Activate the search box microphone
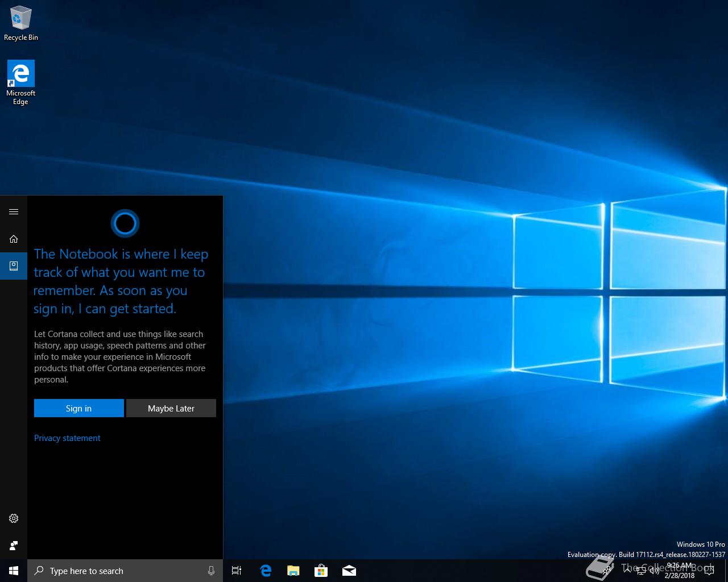728x582 pixels. pyautogui.click(x=212, y=571)
